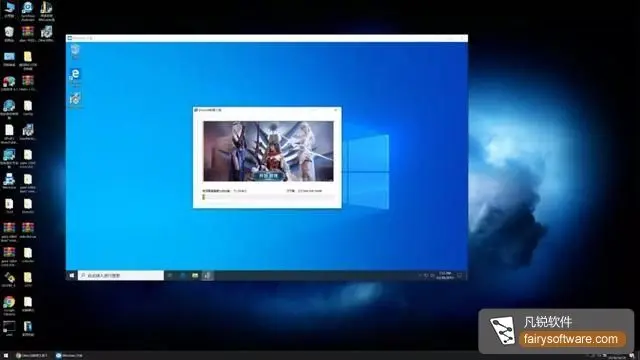
Task: Open the host desktop Recycle Bin
Action: [x=9, y=34]
